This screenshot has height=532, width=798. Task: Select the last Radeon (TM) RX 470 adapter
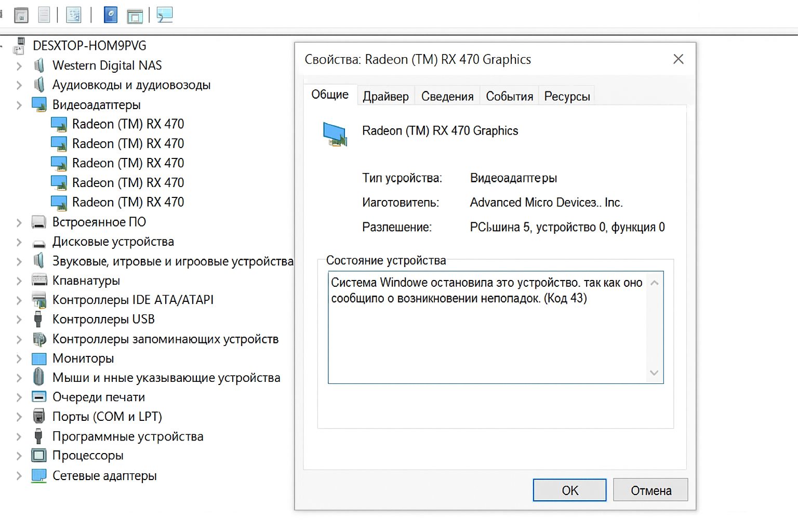tap(128, 202)
